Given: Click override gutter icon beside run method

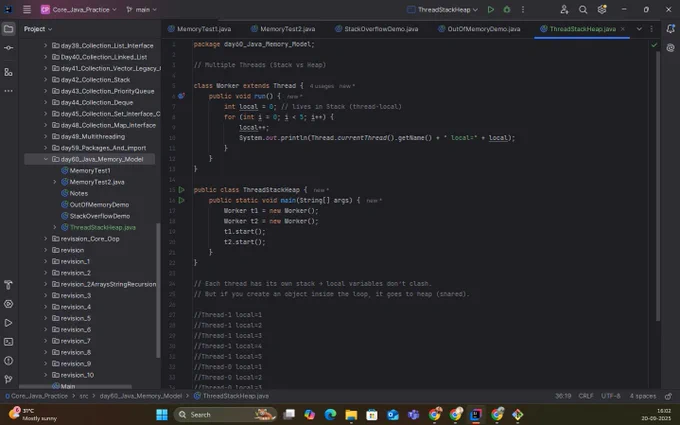Looking at the screenshot, I should (181, 96).
